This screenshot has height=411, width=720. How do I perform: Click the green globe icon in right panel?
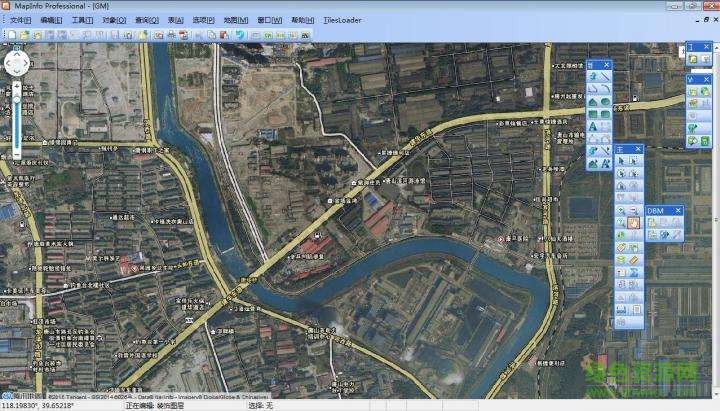click(x=705, y=91)
